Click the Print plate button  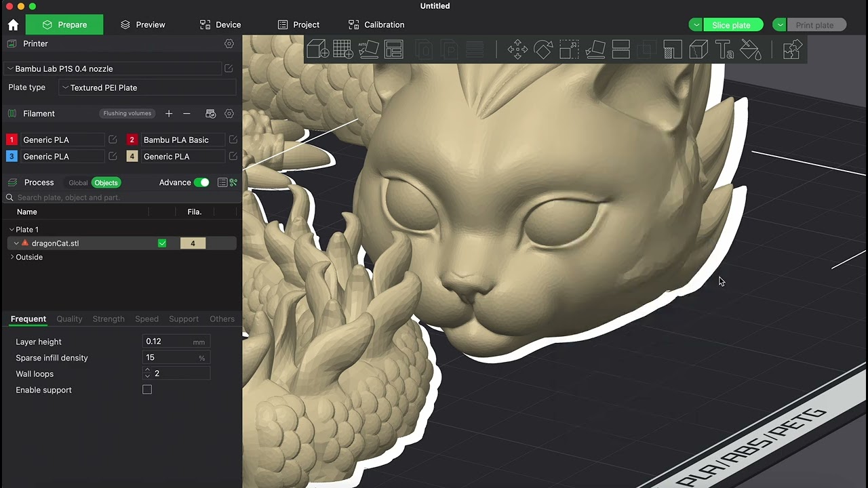(816, 25)
